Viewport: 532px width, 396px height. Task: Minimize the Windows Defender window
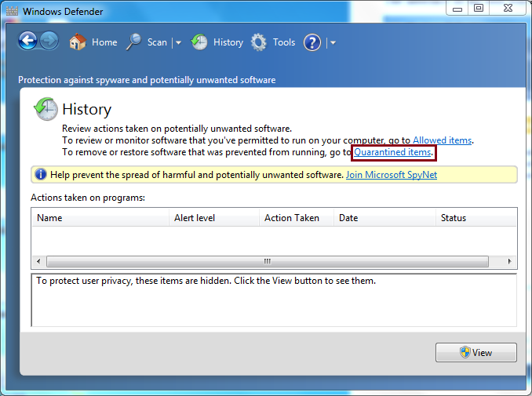pos(457,9)
